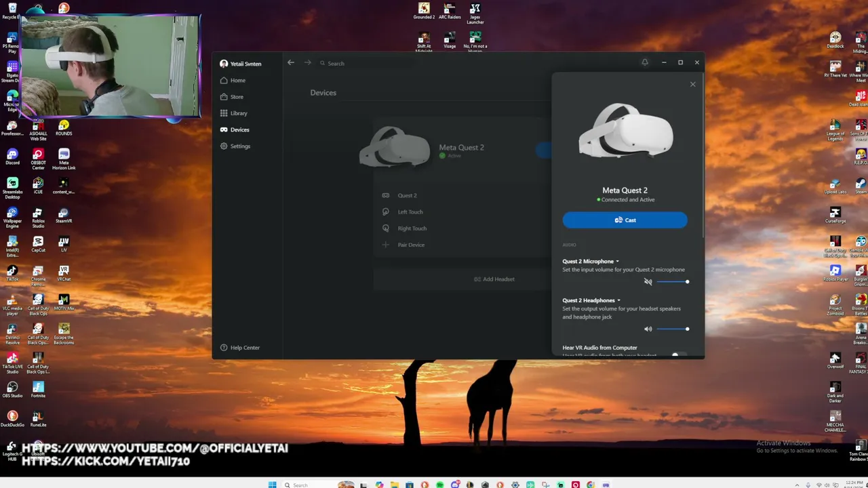Open CapCut desktop shortcut

[38, 245]
